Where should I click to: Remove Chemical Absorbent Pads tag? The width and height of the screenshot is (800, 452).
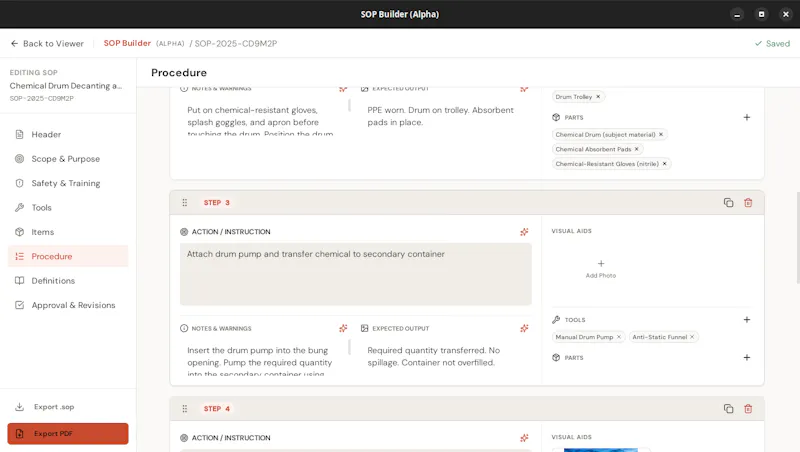[636, 149]
